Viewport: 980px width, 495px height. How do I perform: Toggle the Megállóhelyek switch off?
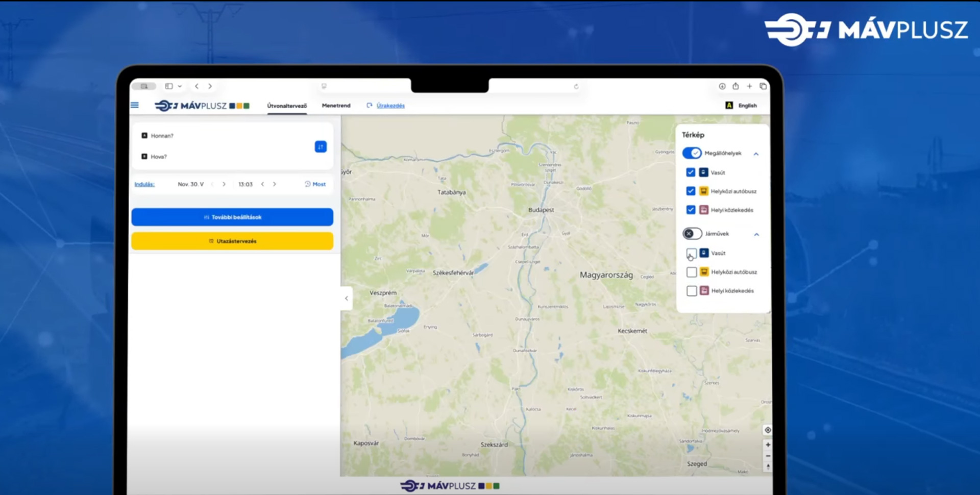[x=692, y=153]
